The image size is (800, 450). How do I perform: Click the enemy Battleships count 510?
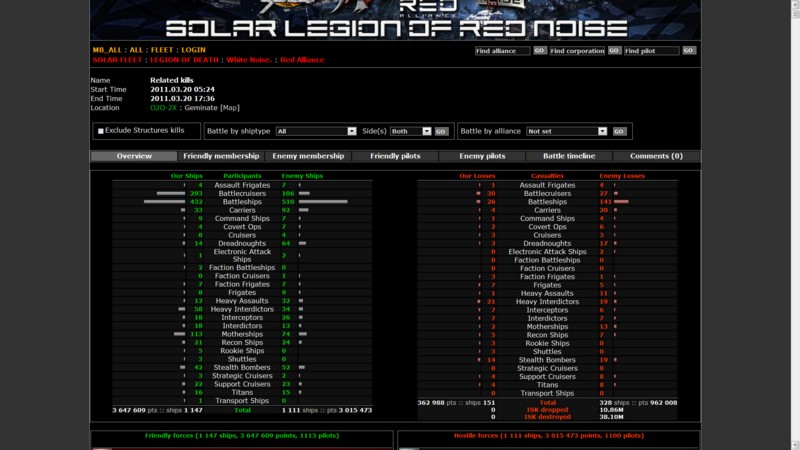pyautogui.click(x=288, y=202)
